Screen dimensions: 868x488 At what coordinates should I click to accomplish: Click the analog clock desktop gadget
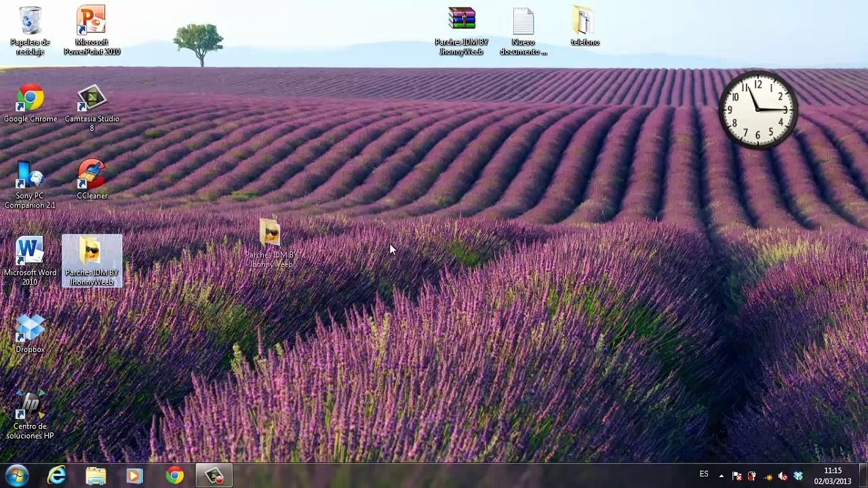pyautogui.click(x=757, y=110)
